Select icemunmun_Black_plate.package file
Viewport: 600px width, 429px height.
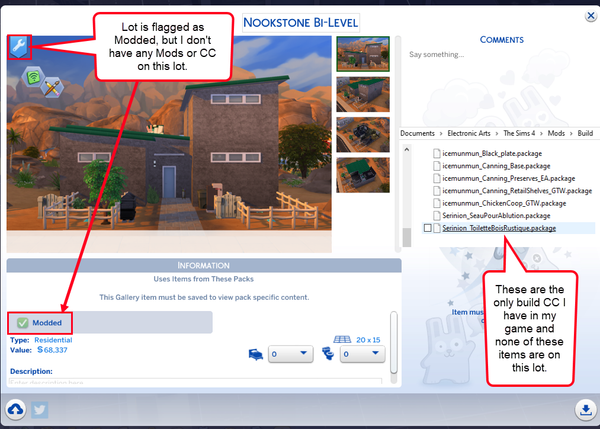(x=492, y=154)
